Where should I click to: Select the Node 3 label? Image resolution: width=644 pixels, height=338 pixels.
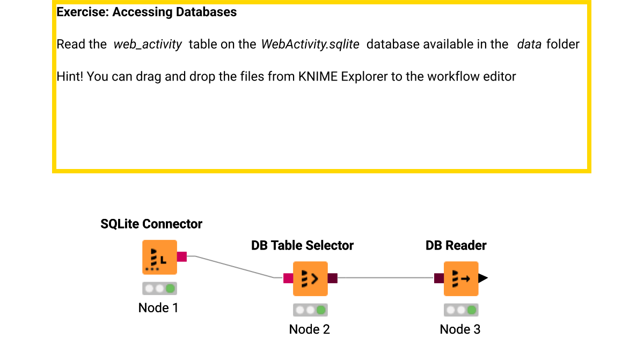(x=460, y=329)
